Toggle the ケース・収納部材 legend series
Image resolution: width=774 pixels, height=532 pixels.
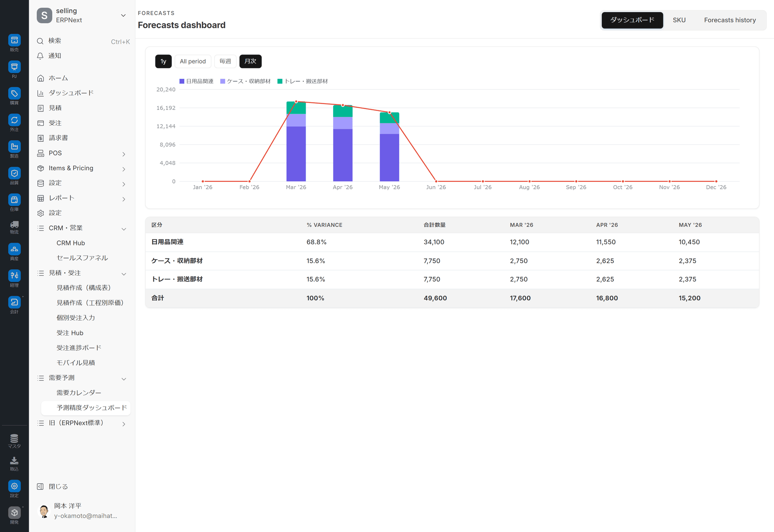pos(245,81)
